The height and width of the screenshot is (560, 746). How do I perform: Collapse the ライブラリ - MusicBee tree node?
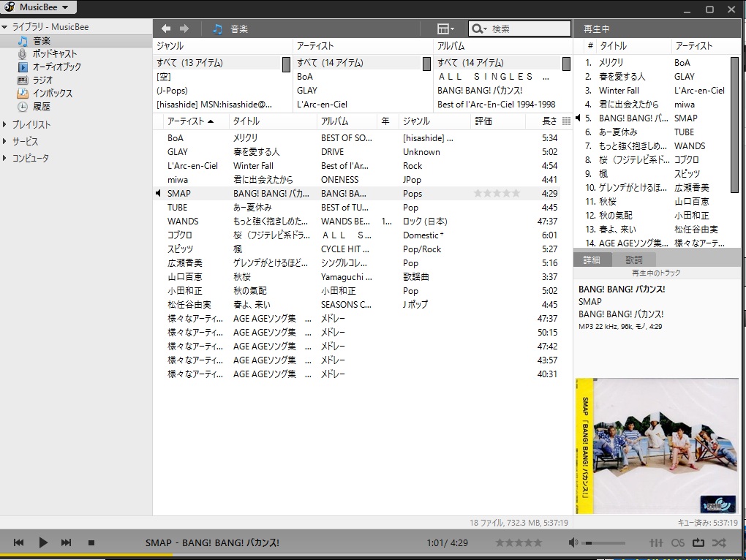[x=4, y=27]
